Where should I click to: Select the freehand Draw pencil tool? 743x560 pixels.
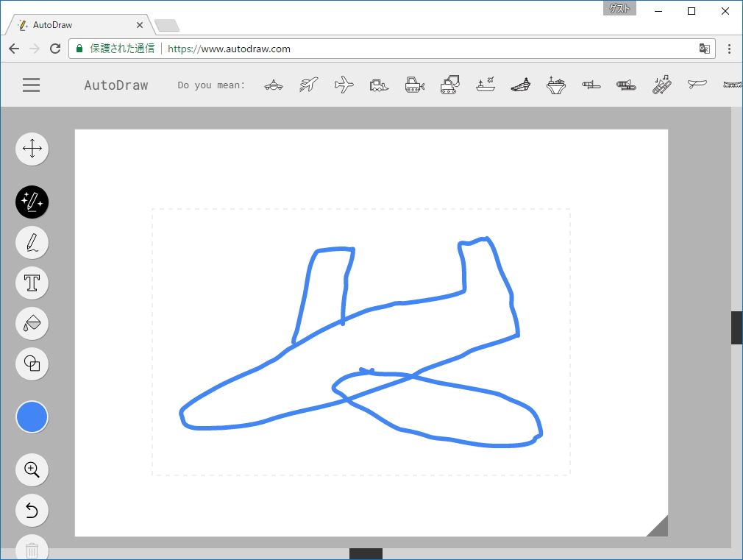[32, 243]
